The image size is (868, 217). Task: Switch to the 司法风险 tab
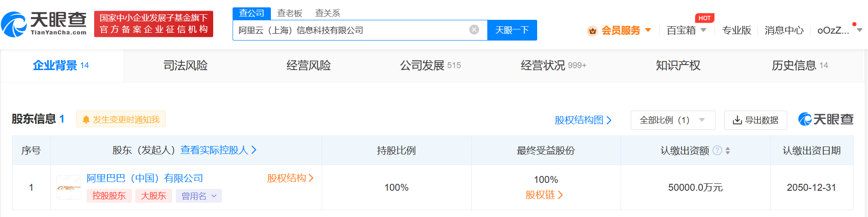point(186,65)
